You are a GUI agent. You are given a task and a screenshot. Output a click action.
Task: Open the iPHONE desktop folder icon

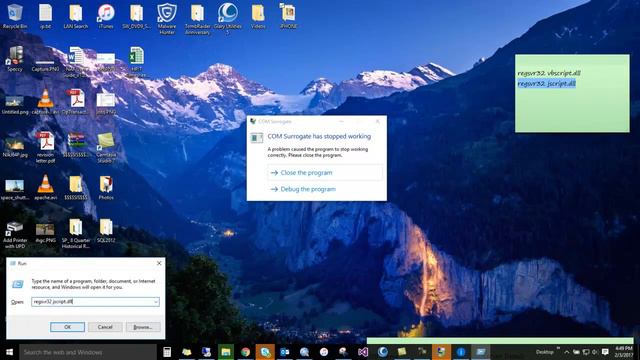pos(288,16)
